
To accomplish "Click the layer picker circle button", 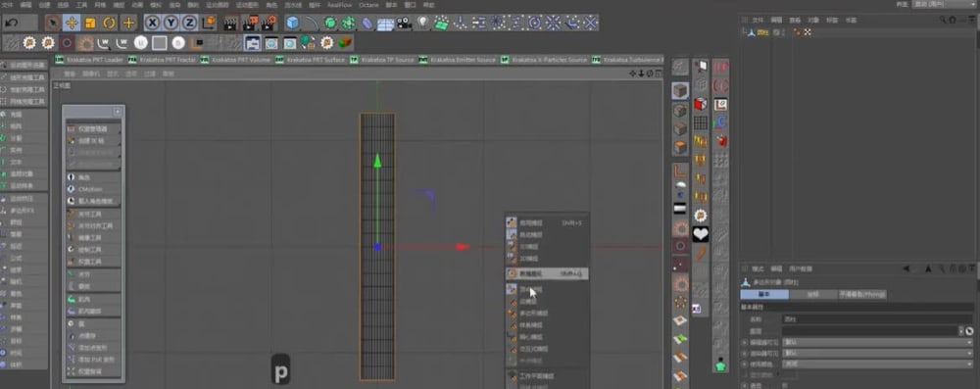I will (969, 331).
